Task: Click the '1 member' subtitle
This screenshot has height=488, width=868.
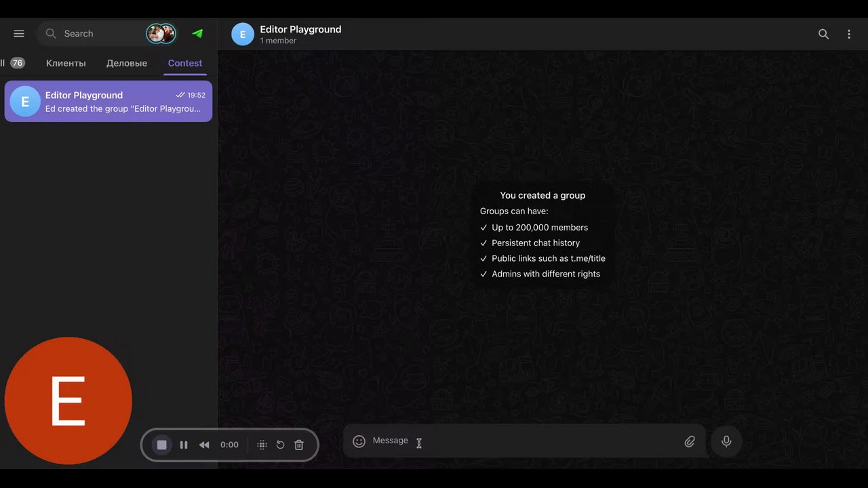Action: coord(278,41)
